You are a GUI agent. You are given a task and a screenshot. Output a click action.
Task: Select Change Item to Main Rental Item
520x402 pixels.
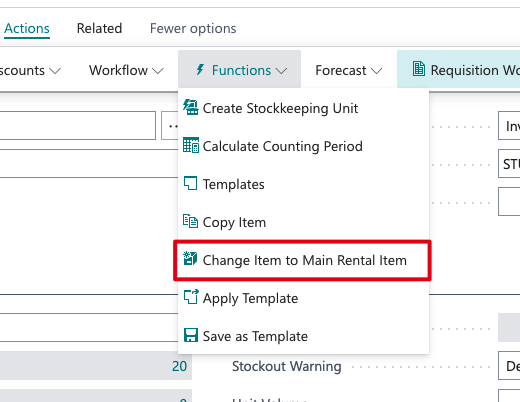point(303,260)
